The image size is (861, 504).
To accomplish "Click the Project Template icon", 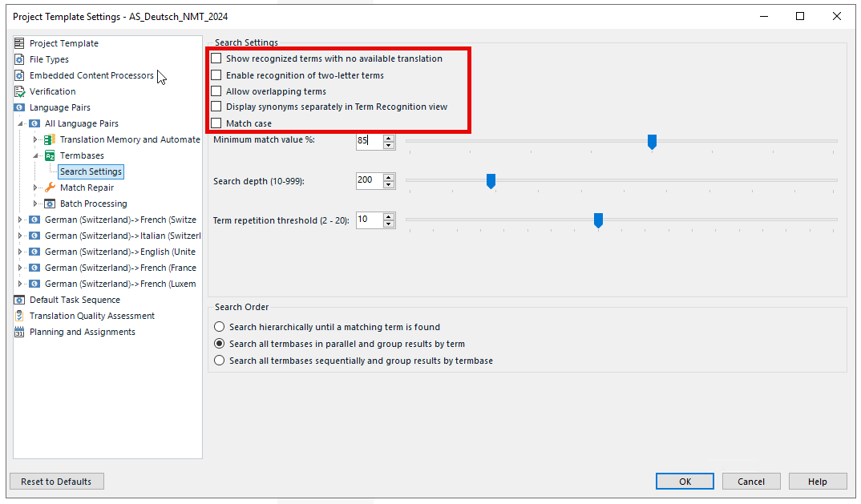I will (19, 42).
